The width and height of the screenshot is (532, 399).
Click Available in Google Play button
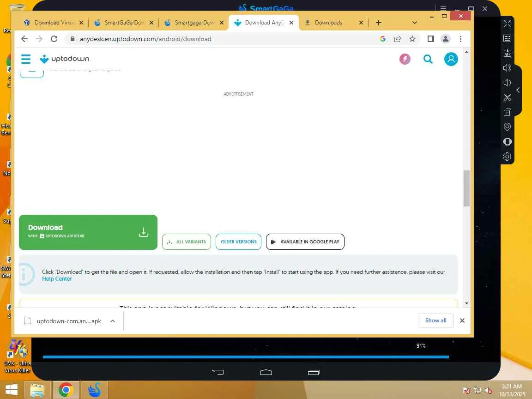click(x=305, y=242)
